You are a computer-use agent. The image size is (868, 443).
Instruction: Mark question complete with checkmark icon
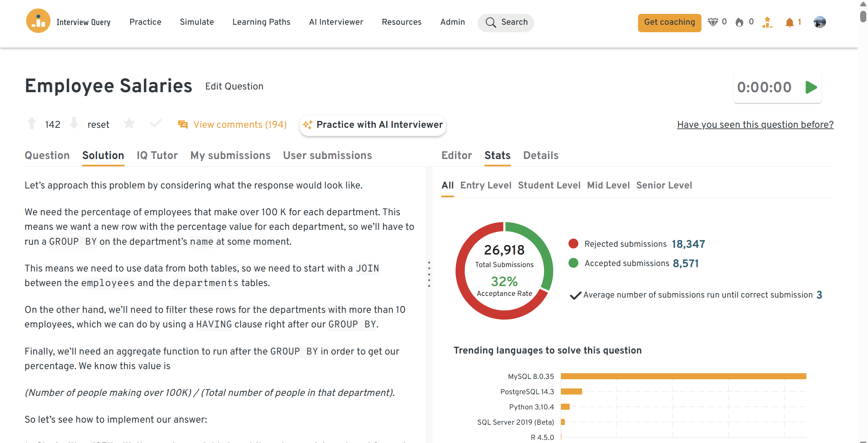click(x=156, y=124)
